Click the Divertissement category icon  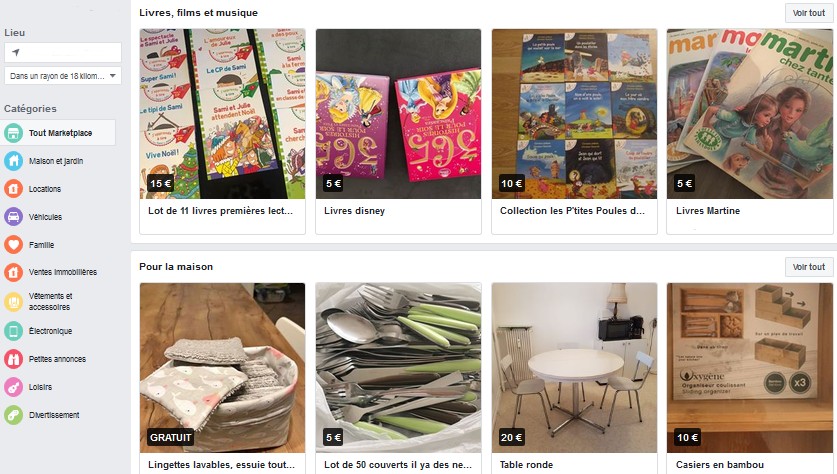[13, 415]
